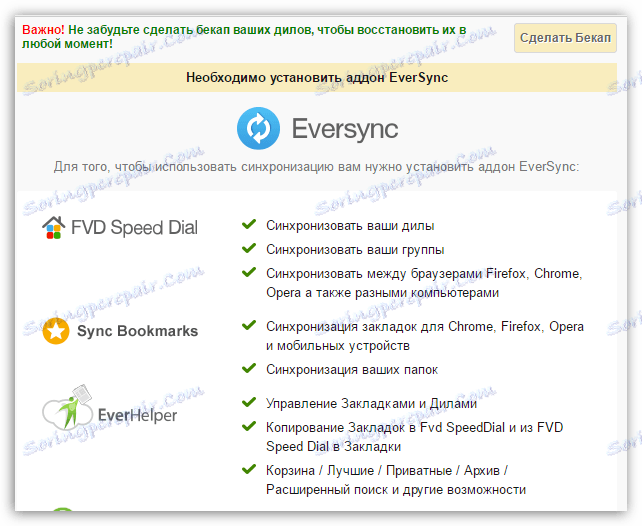
Task: Click the Eversync blue sync icon
Action: pos(258,128)
